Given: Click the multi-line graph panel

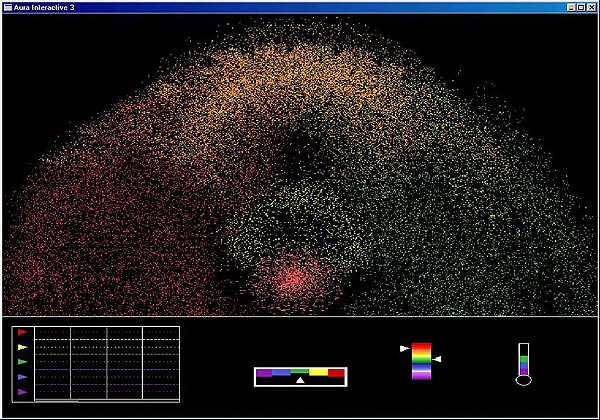Looking at the screenshot, I should [x=106, y=363].
